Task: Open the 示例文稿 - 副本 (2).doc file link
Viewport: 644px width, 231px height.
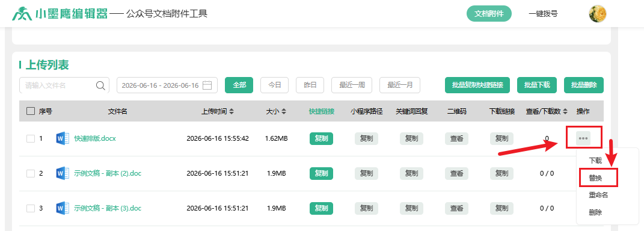Action: coord(108,173)
